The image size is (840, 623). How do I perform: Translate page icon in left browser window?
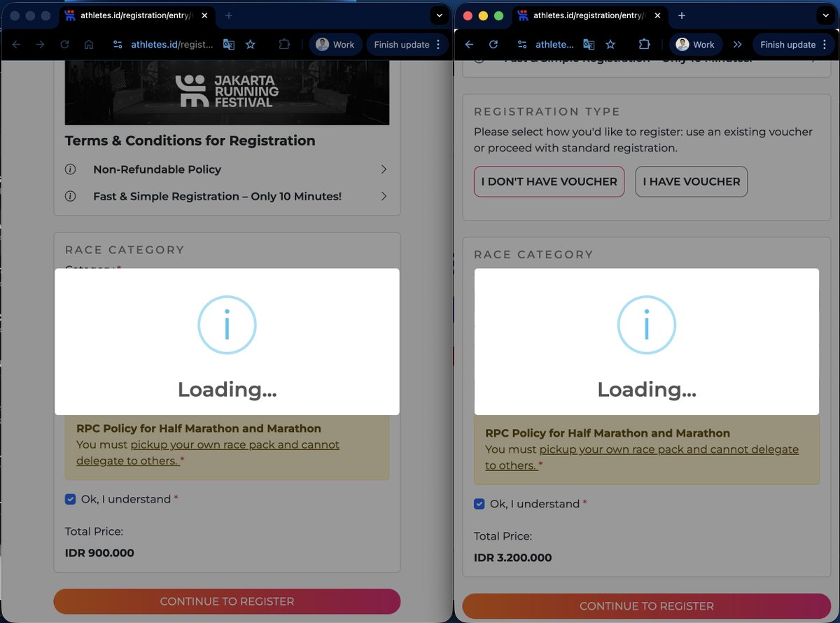(x=229, y=44)
